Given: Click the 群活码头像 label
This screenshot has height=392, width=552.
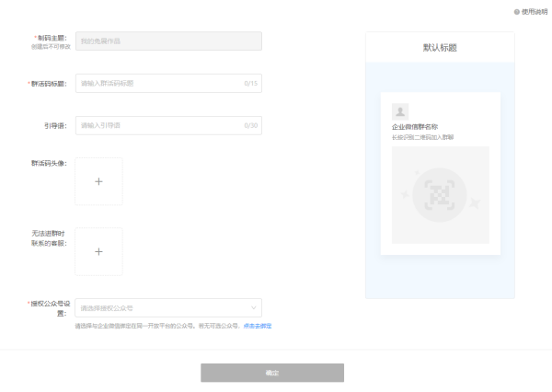Looking at the screenshot, I should coord(49,163).
